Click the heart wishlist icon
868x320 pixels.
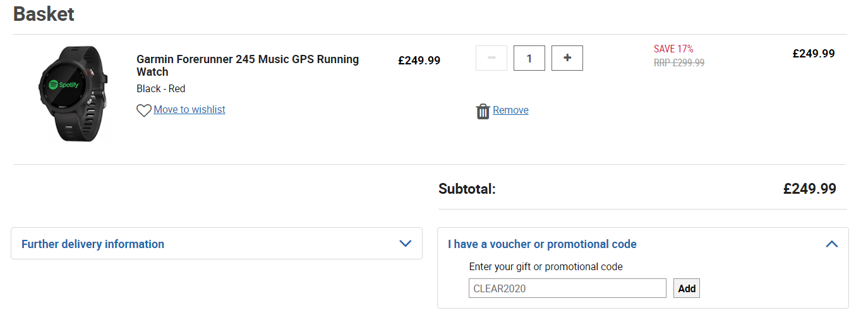[144, 110]
